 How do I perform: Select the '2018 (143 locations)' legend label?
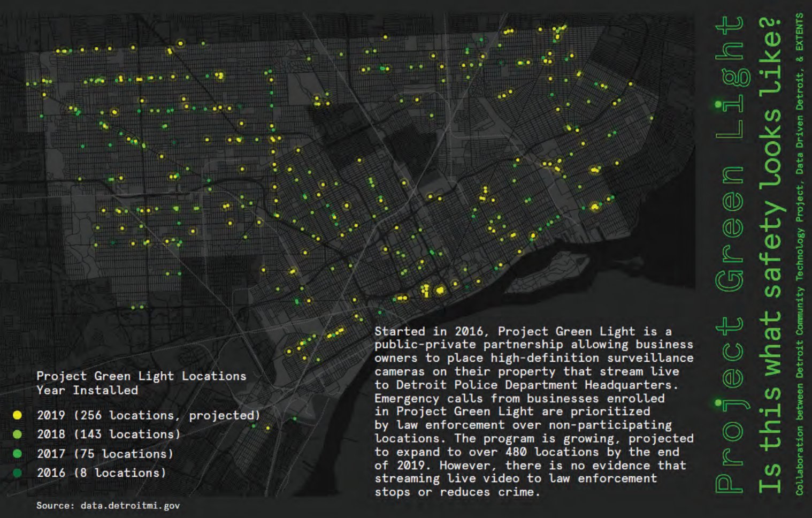click(109, 435)
